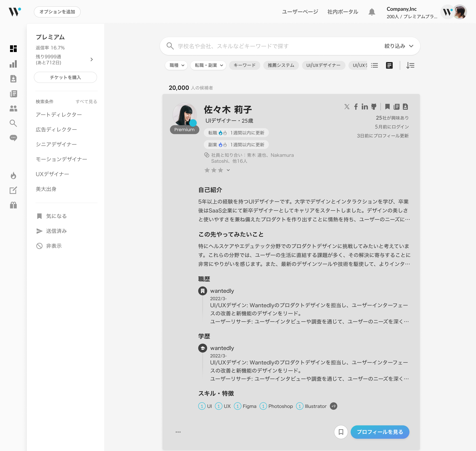Open notifications bell icon
This screenshot has width=476, height=451.
click(372, 12)
